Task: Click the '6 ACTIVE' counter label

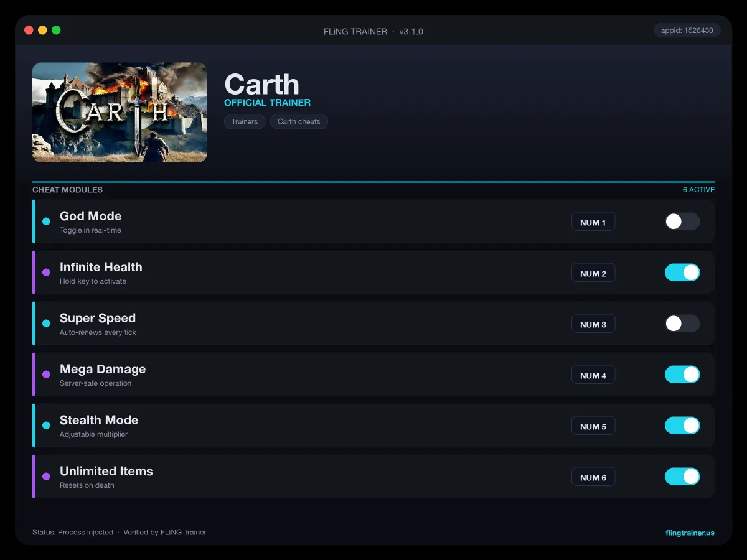Action: click(x=698, y=190)
